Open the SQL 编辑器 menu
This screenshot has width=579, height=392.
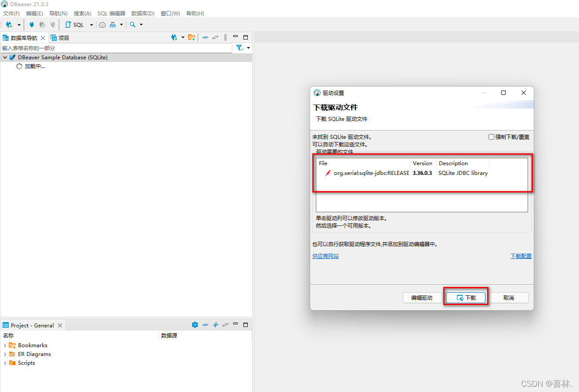click(x=111, y=14)
